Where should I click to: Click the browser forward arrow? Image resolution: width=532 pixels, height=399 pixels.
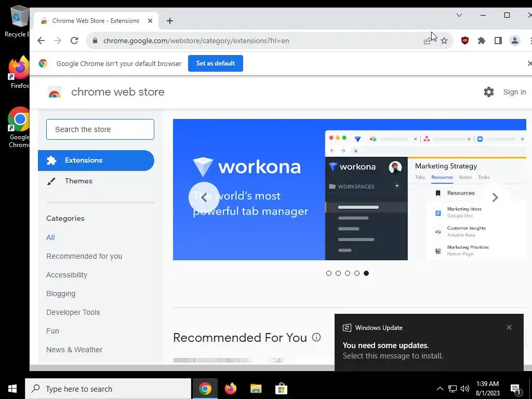(x=58, y=41)
